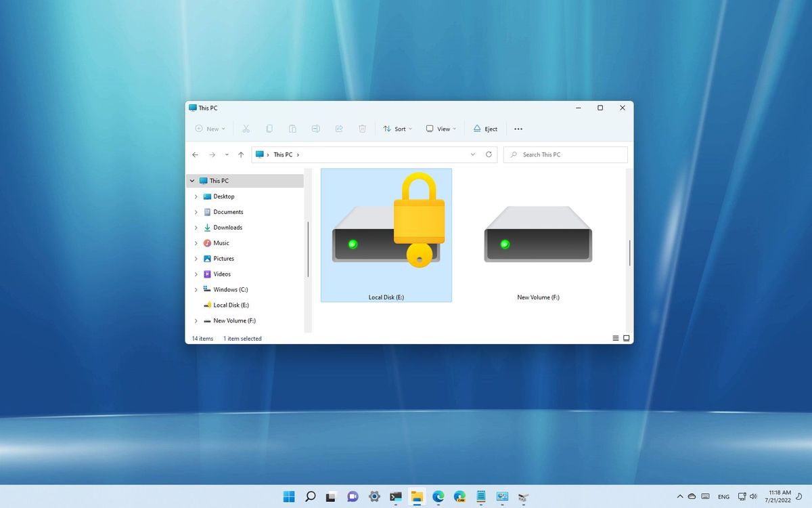This screenshot has height=508, width=812.
Task: Open Microsoft Edge from the taskbar
Action: click(438, 496)
